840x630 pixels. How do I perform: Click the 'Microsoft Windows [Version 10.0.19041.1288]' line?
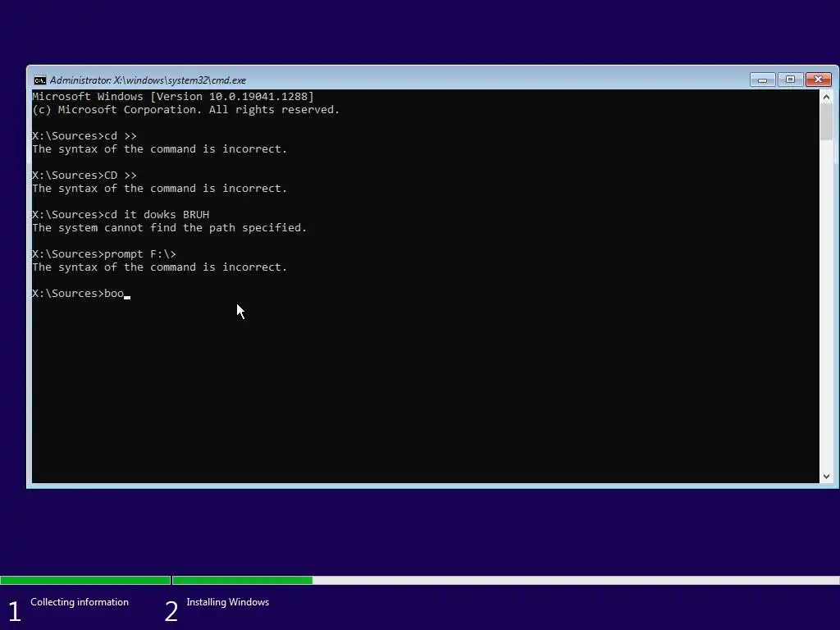point(173,97)
